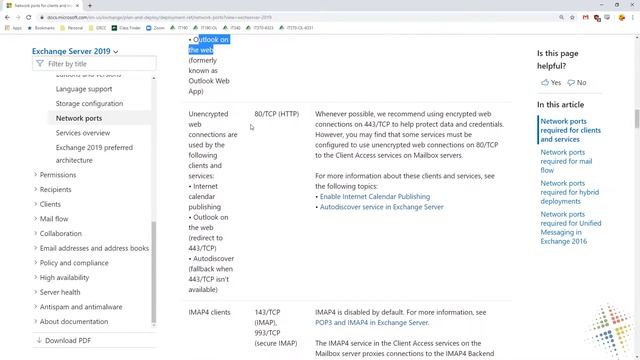This screenshot has width=640, height=360.
Task: Click the page vertical scrollbar thumb
Action: tap(637, 119)
